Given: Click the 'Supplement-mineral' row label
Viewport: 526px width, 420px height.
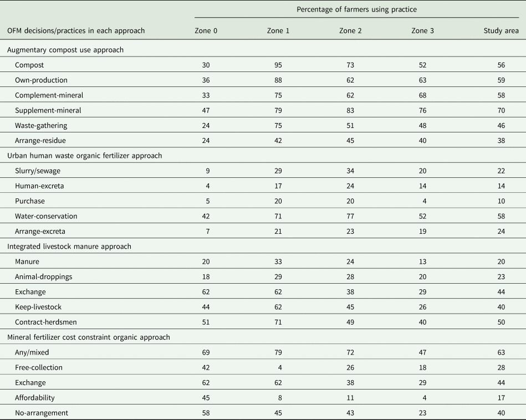Looking at the screenshot, I should (x=48, y=110).
